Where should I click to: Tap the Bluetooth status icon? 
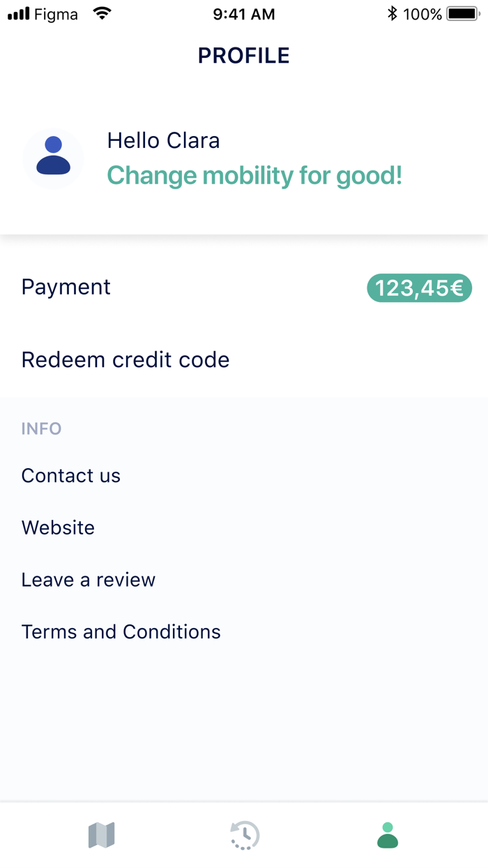tap(392, 13)
